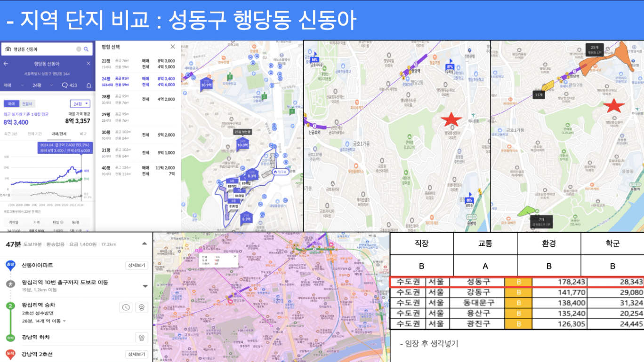The image size is (644, 362).
Task: Open the outlined 24평 combo box
Action: click(80, 103)
